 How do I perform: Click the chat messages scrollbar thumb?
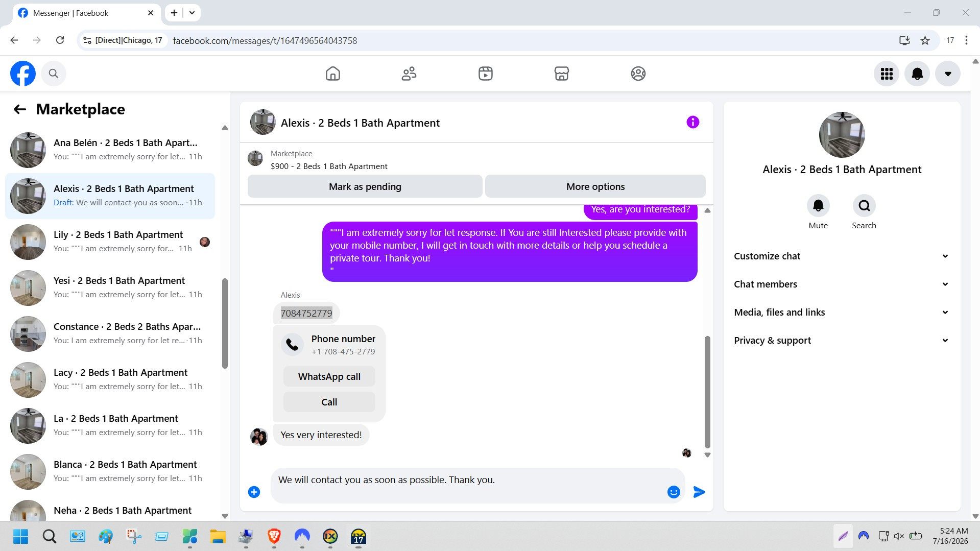pyautogui.click(x=707, y=392)
